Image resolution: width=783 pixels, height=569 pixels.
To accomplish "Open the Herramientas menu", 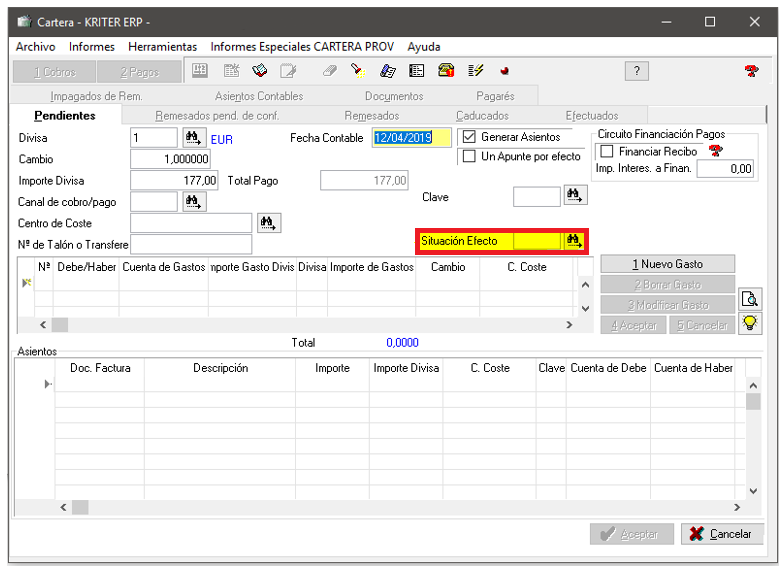I will point(163,47).
